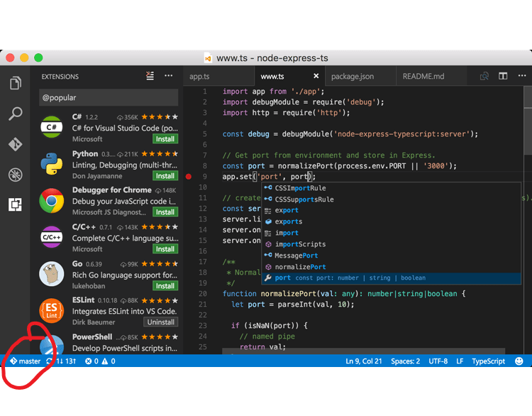The width and height of the screenshot is (532, 416).
Task: Click author name Don Jayamanne
Action: tap(97, 176)
